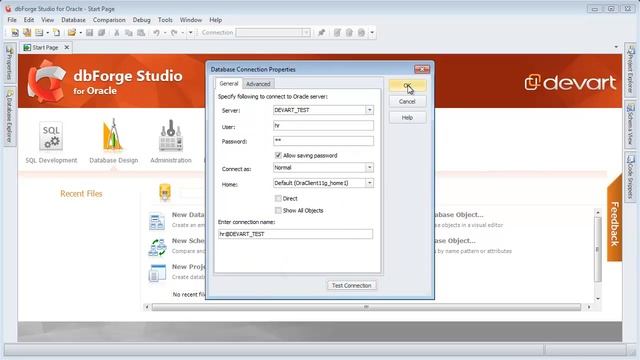Open the Schema View side panel
This screenshot has height=360, width=640.
(630, 124)
